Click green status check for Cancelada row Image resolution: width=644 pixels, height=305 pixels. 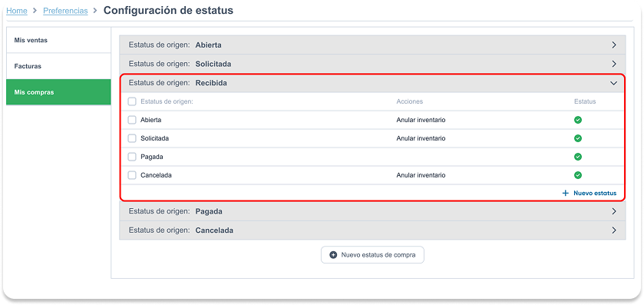click(578, 175)
